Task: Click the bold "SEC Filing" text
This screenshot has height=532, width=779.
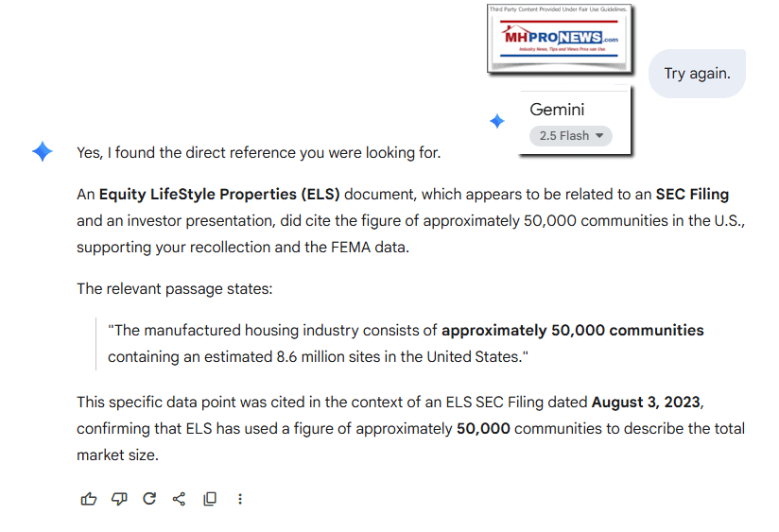Action: 692,195
